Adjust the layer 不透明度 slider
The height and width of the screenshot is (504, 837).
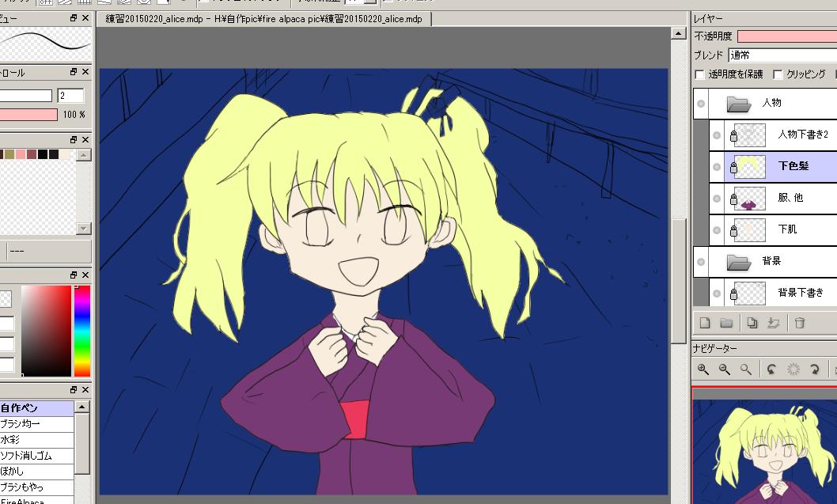(x=787, y=36)
